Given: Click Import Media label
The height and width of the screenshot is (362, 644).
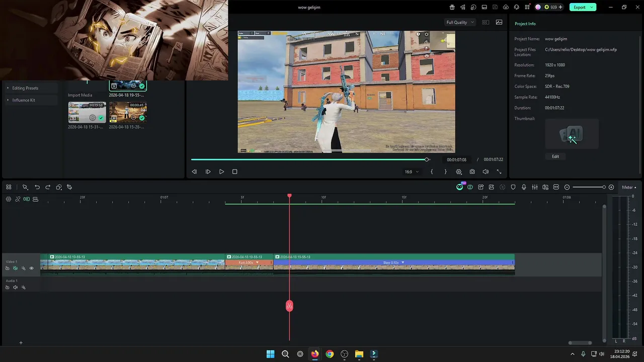Looking at the screenshot, I should 80,95.
